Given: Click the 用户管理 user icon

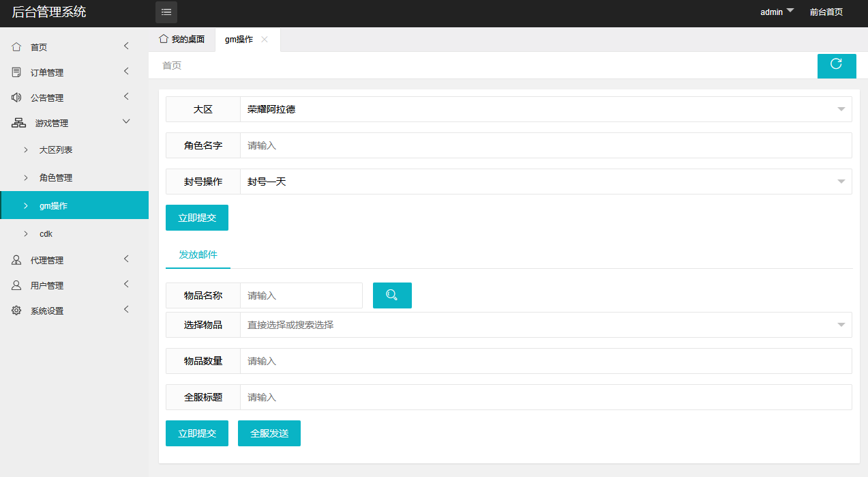Looking at the screenshot, I should 16,285.
